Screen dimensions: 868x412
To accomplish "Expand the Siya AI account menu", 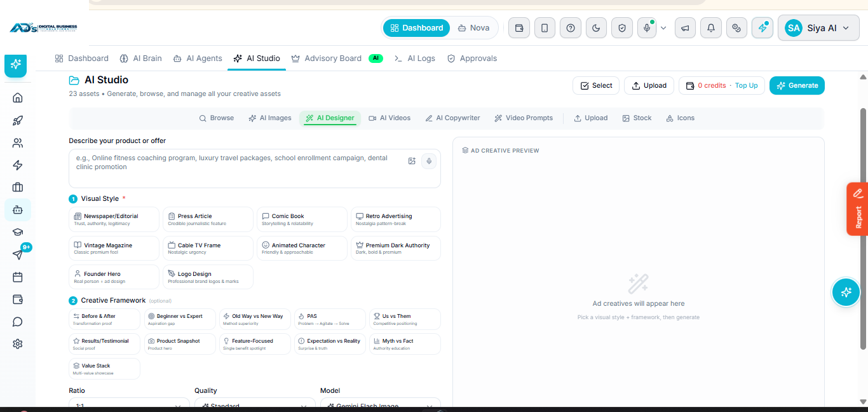I will pos(818,28).
